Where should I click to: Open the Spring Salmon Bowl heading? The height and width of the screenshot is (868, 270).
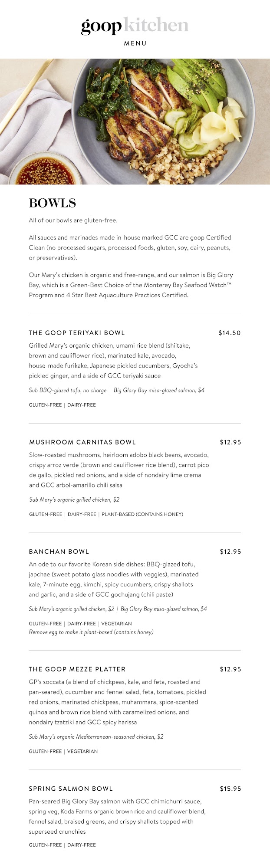point(71,789)
